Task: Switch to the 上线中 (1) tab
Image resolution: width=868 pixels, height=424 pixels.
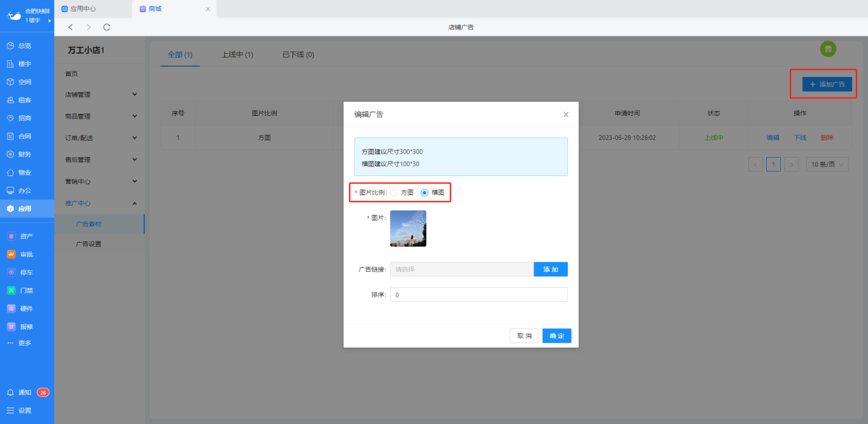Action: (x=237, y=55)
